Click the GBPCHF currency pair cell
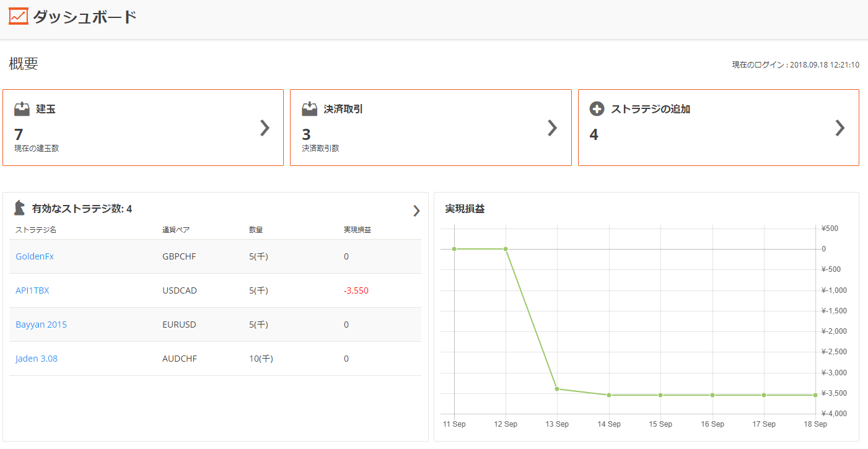Screen dimensions: 868x449 [179, 256]
